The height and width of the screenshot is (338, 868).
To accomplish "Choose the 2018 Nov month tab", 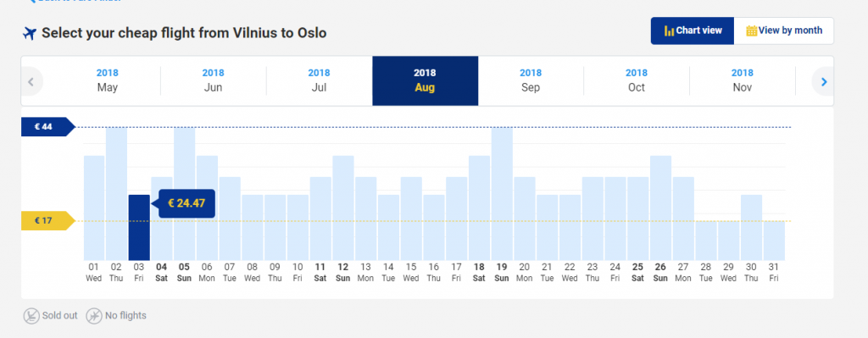I will [743, 80].
